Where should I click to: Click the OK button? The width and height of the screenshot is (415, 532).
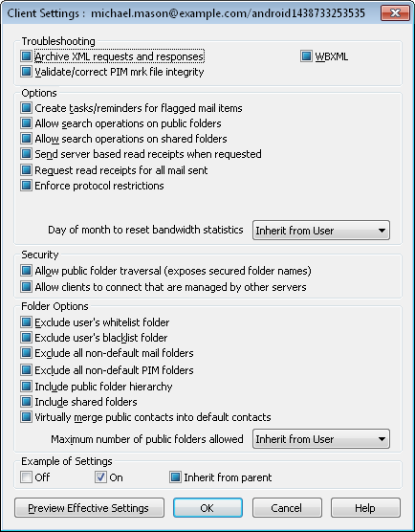(x=207, y=508)
